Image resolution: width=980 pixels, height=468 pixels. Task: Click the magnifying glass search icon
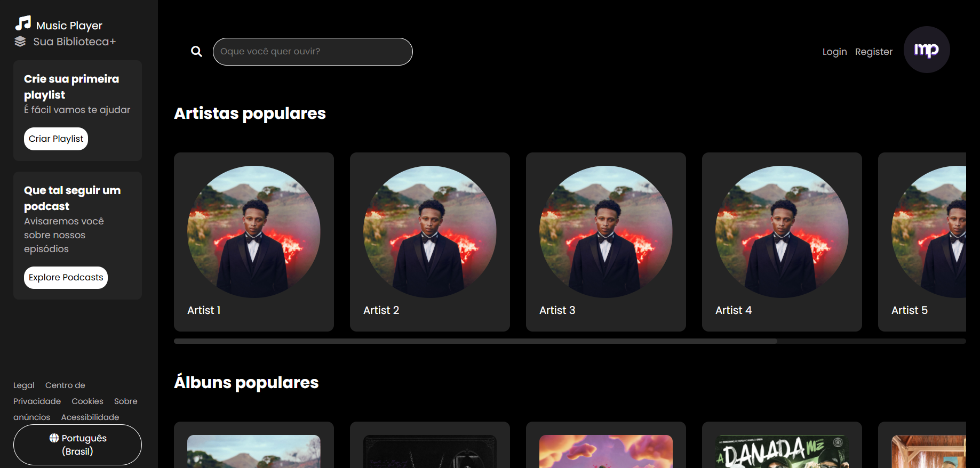point(196,52)
